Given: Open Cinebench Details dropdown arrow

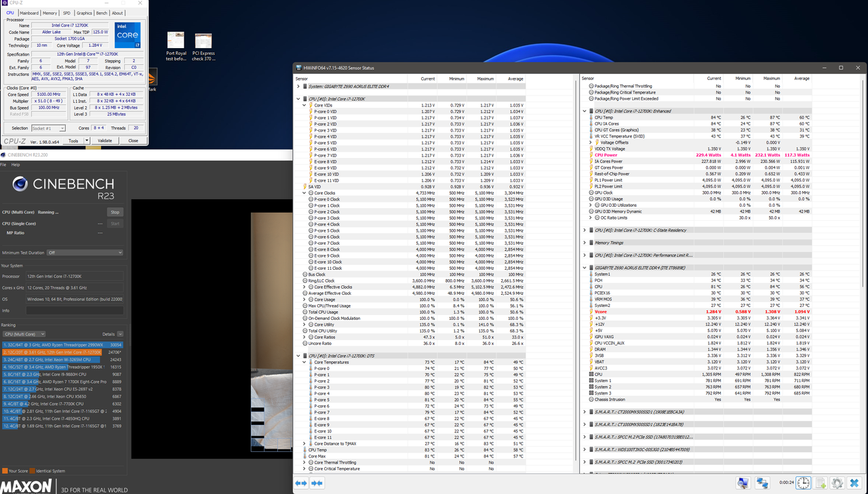Looking at the screenshot, I should (120, 334).
